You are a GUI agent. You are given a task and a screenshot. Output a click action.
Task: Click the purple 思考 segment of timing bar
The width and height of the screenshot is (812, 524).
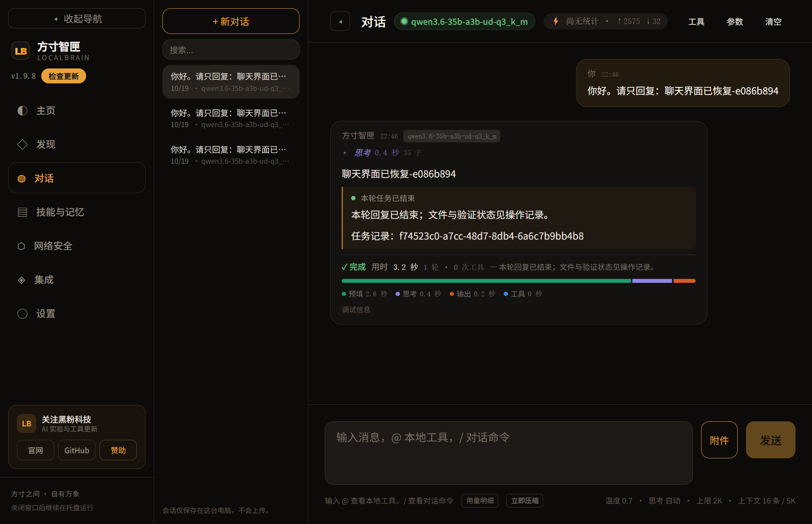(x=652, y=281)
